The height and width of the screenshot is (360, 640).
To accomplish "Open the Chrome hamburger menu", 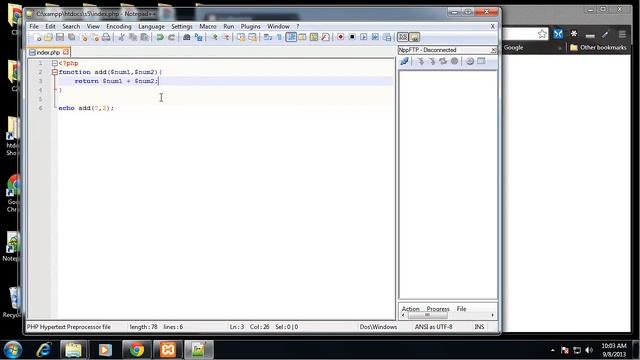I will pos(622,34).
